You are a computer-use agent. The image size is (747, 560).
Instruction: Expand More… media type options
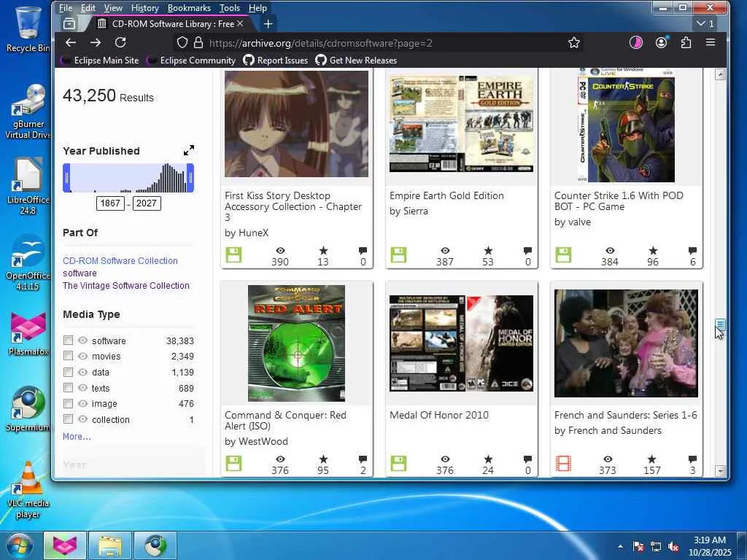point(77,436)
